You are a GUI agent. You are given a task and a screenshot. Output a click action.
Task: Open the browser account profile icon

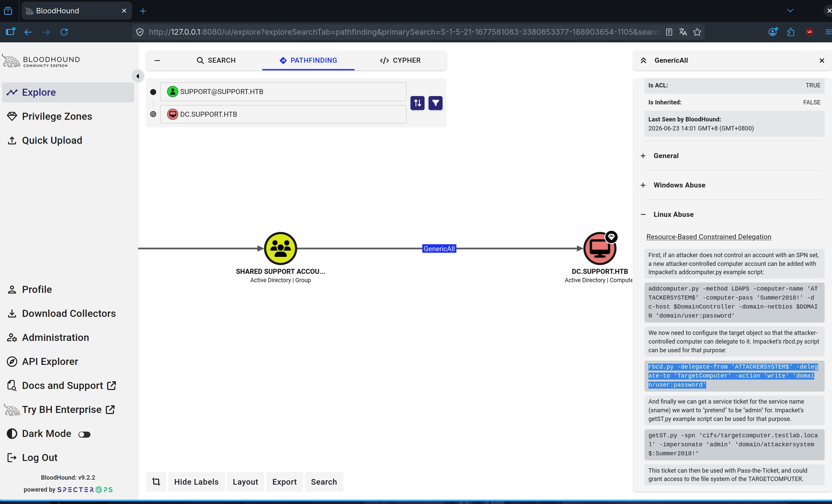click(773, 32)
